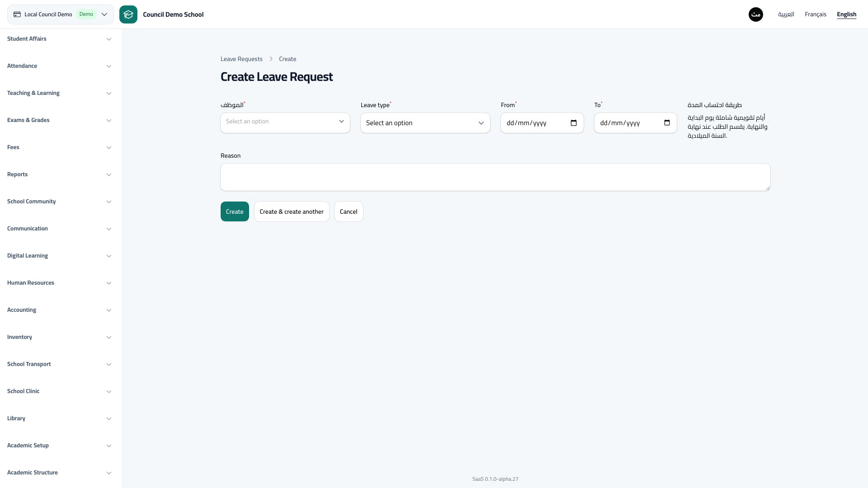The image size is (868, 488).
Task: Expand Accounting chevron
Action: point(109,310)
